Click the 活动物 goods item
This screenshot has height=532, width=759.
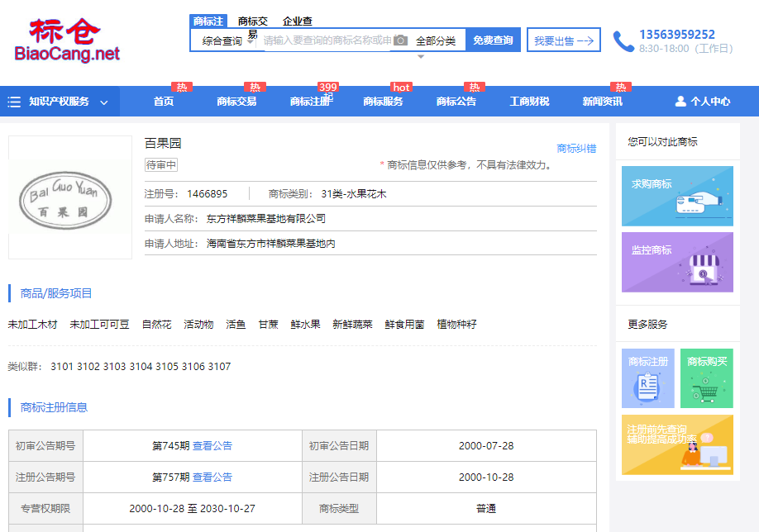pyautogui.click(x=198, y=325)
